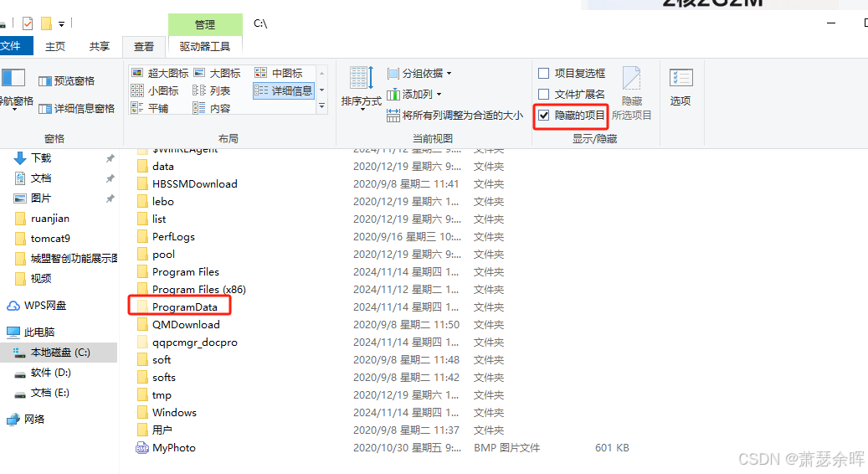The image size is (868, 474).
Task: Choose the tiles layout option
Action: [150, 109]
